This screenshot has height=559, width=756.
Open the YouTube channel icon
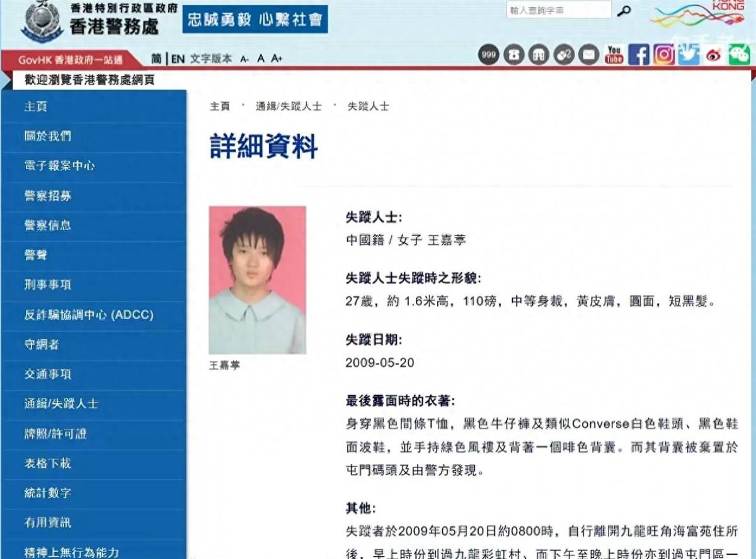click(614, 55)
